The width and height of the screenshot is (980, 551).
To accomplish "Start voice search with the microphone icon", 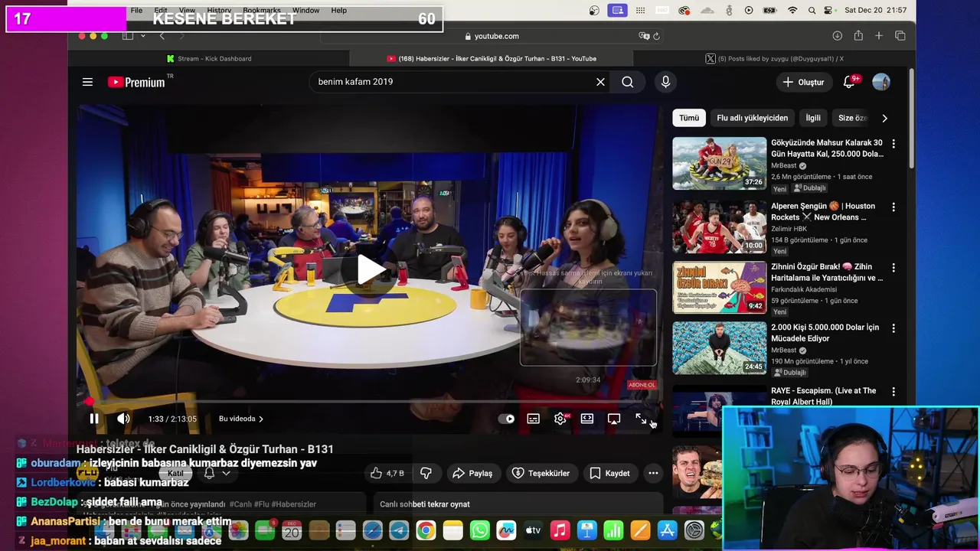I will pos(665,82).
